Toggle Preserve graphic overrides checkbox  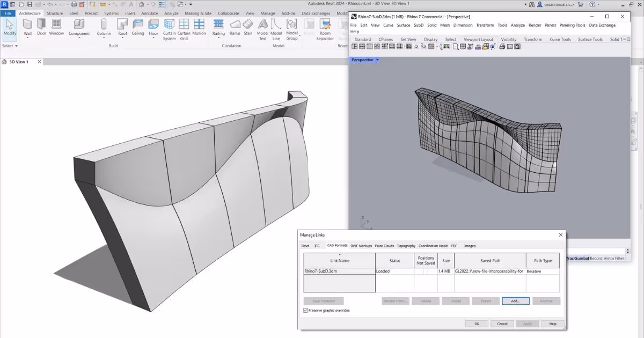(306, 310)
